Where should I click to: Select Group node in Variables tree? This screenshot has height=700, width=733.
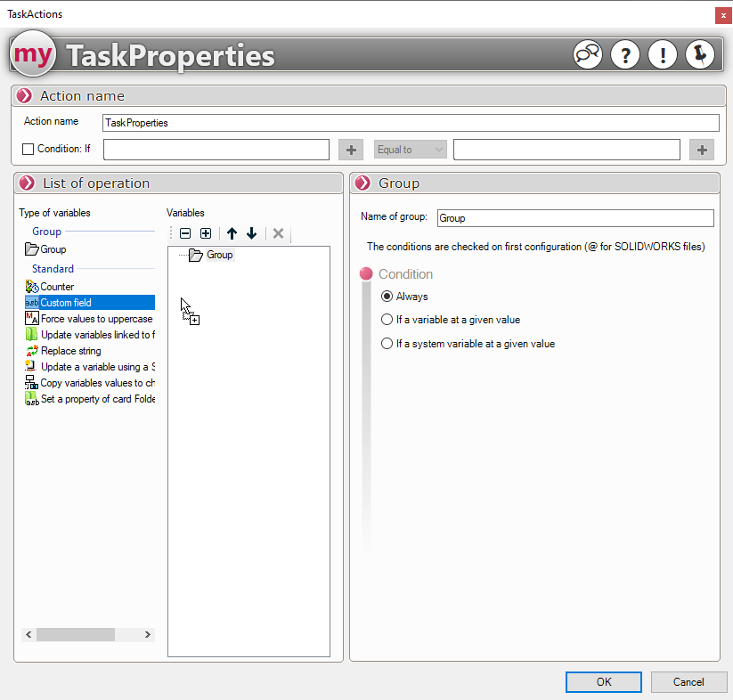click(x=219, y=255)
